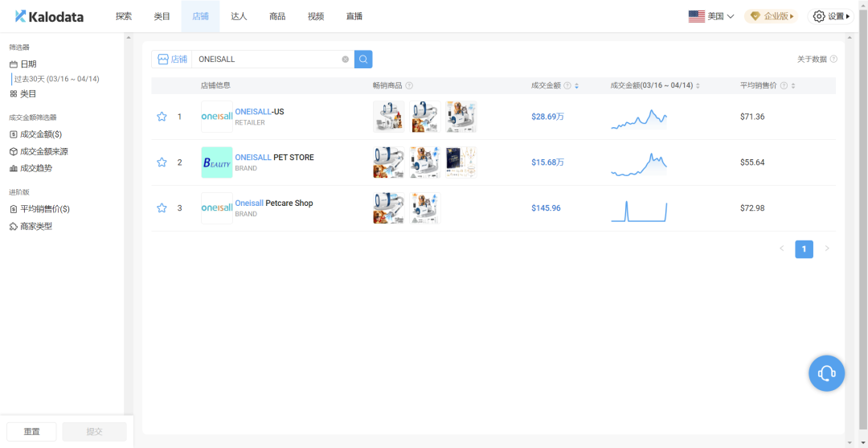Click the help icon beside 畅销商品
The image size is (868, 448).
coord(409,86)
